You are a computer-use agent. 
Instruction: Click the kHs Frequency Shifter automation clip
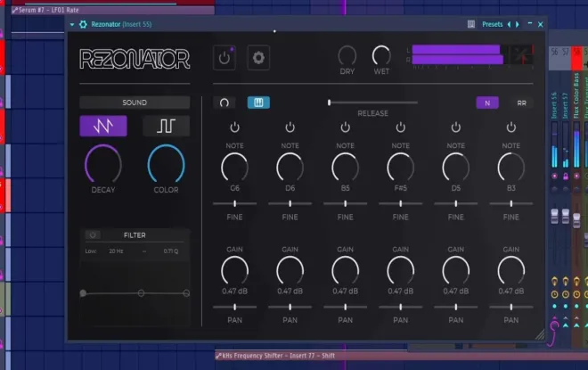coord(401,356)
